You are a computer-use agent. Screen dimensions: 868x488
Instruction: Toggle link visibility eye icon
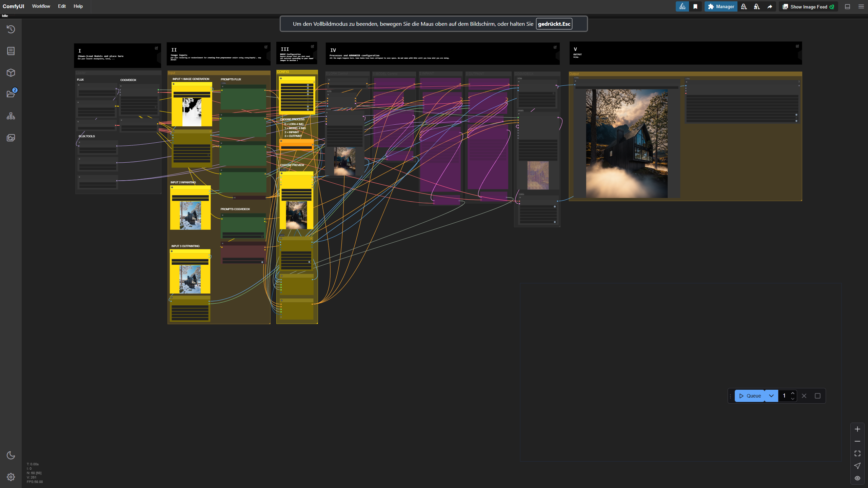(x=857, y=478)
